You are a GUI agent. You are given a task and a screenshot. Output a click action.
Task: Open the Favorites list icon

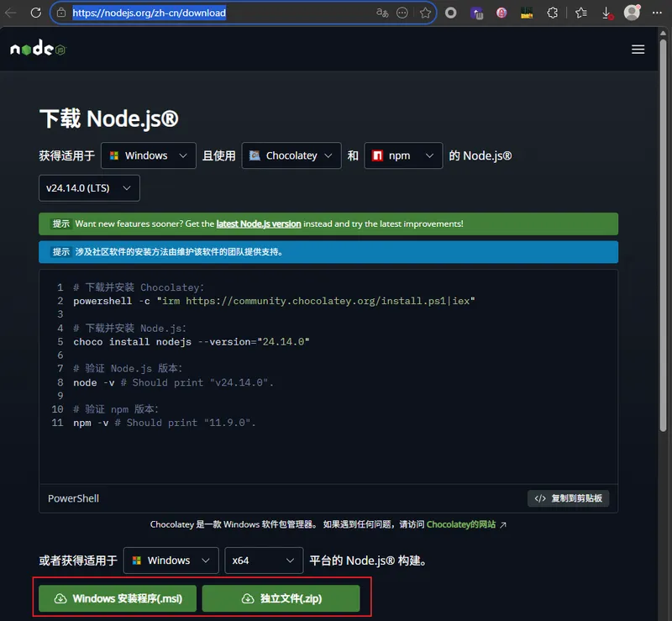[x=581, y=13]
